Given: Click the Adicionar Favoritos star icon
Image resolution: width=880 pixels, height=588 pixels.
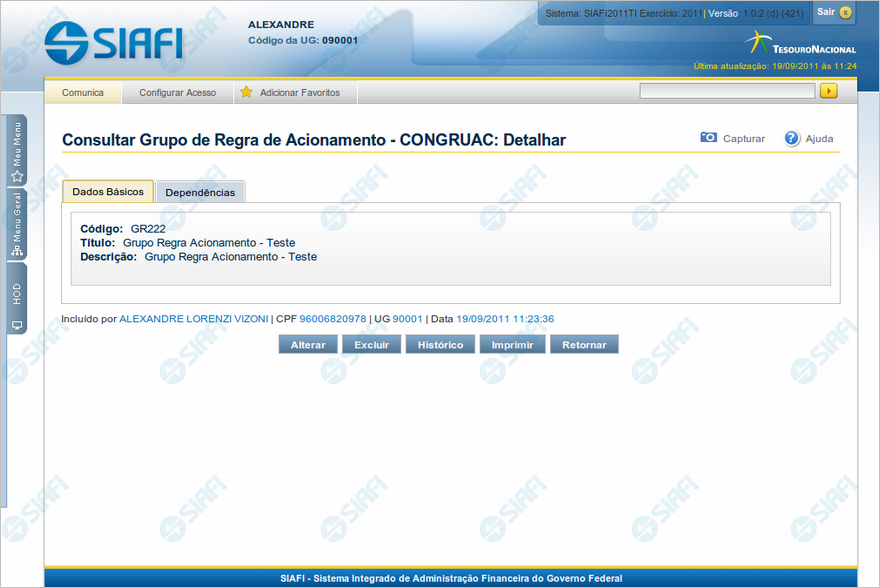Looking at the screenshot, I should [x=246, y=92].
